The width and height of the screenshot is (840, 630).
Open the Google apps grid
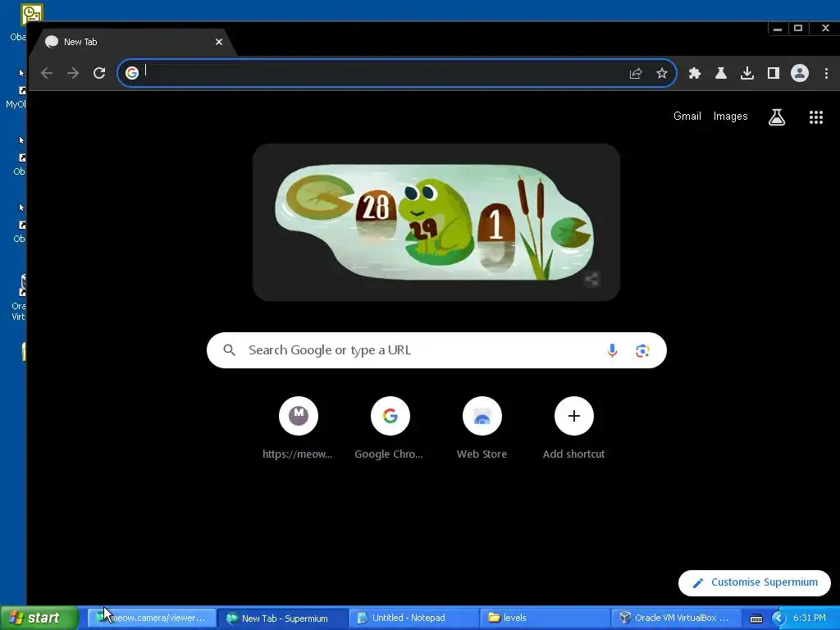(816, 116)
